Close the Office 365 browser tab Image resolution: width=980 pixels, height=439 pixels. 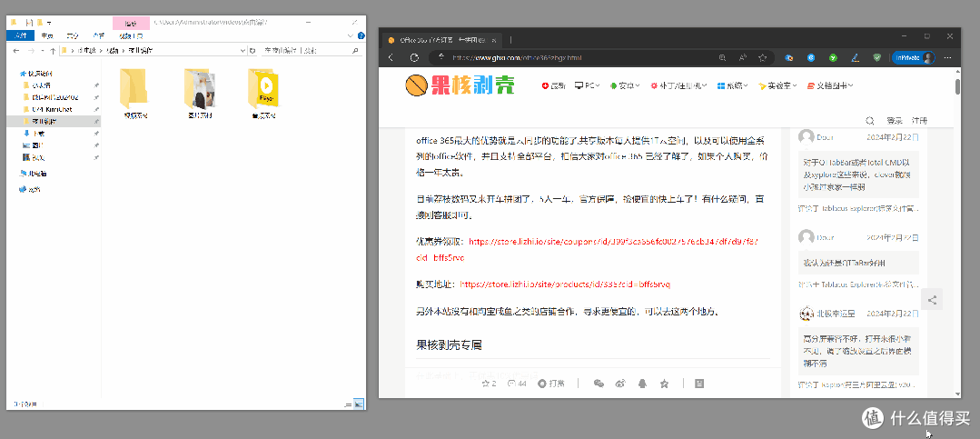click(494, 40)
